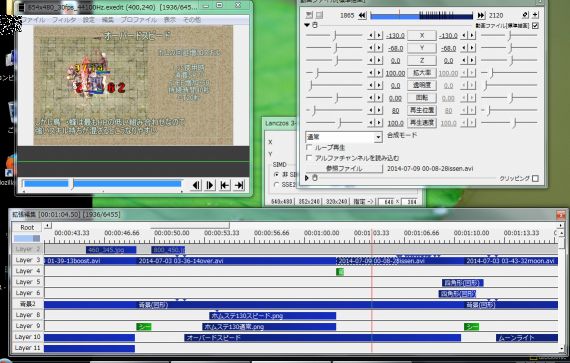Click the plus add-filter icon in settings dialog

pos(535,15)
